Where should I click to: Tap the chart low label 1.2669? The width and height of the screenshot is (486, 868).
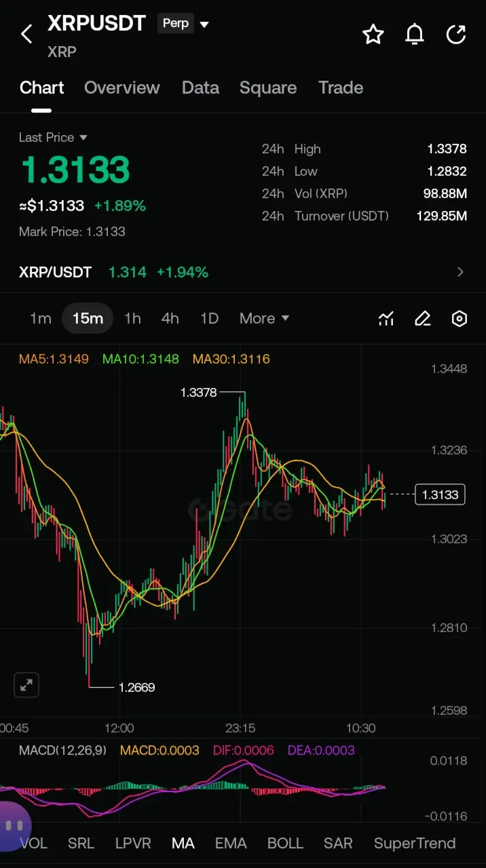(137, 688)
